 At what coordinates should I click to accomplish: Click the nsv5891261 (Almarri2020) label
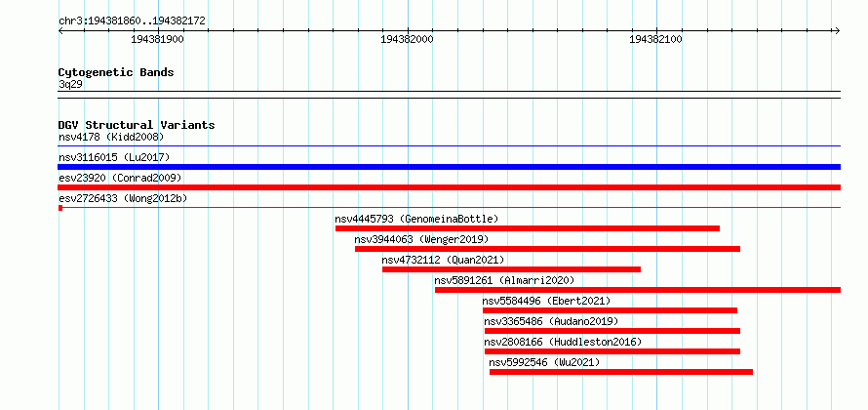[505, 280]
